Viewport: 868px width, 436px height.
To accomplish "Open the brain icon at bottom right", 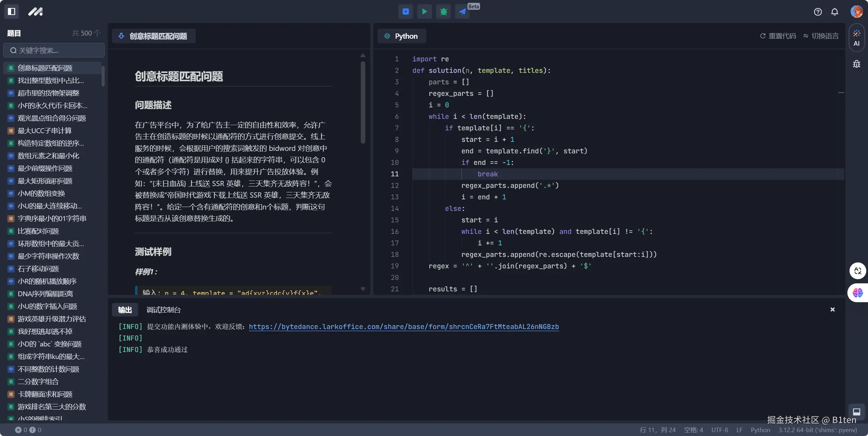I will coord(858,293).
